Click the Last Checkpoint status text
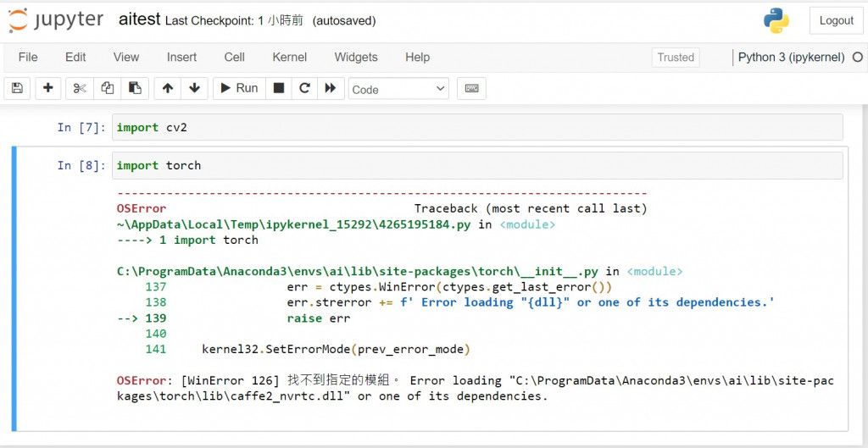The width and height of the screenshot is (868, 448). tap(234, 21)
